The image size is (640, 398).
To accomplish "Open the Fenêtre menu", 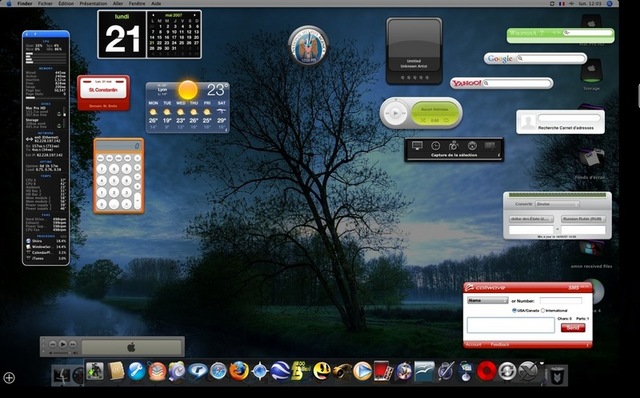I will pos(137,3).
